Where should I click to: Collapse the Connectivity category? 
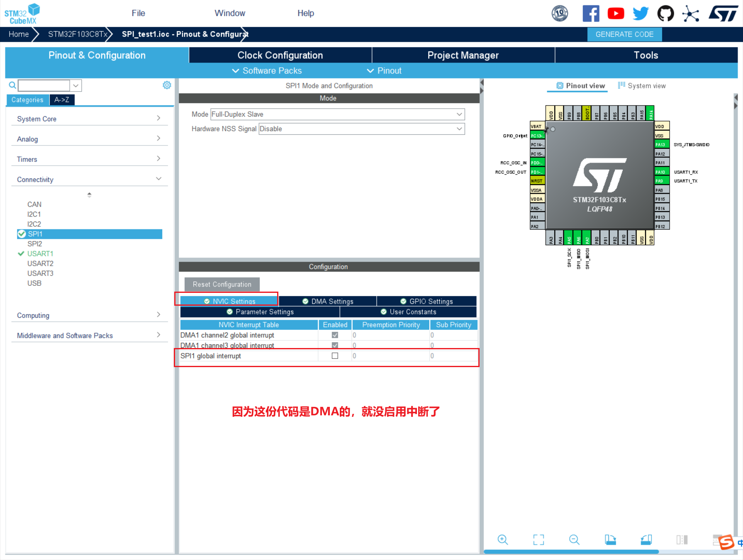click(90, 179)
